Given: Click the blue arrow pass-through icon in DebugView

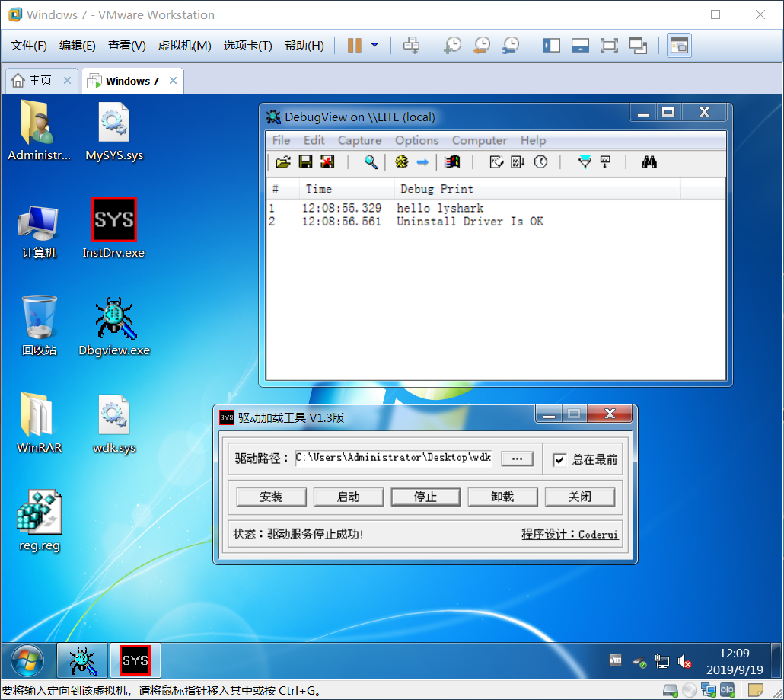Looking at the screenshot, I should [x=422, y=162].
